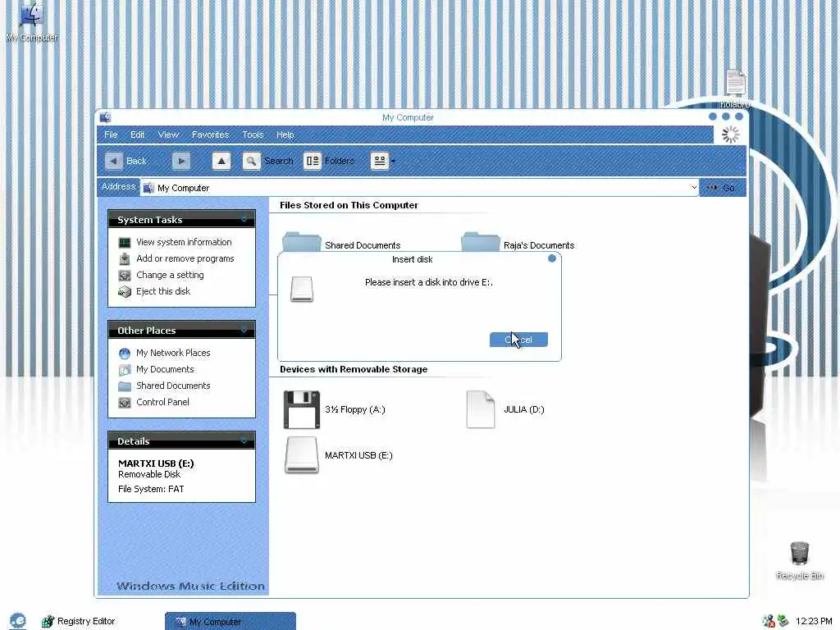Click the My Network Places globe icon

pyautogui.click(x=125, y=353)
